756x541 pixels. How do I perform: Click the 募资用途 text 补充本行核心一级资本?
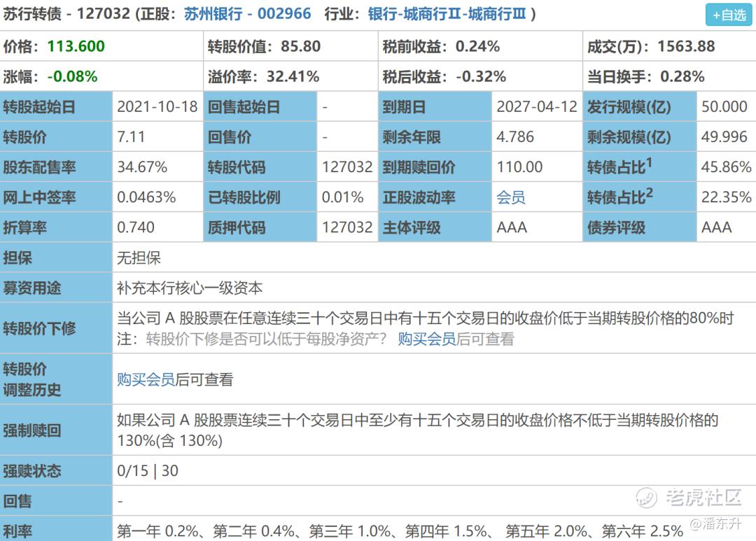coord(190,288)
